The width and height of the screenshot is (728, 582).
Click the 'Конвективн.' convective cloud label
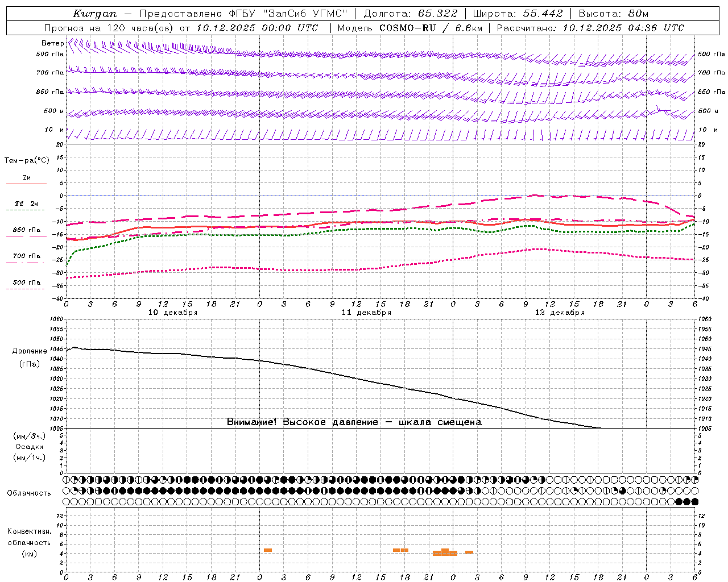coord(30,531)
